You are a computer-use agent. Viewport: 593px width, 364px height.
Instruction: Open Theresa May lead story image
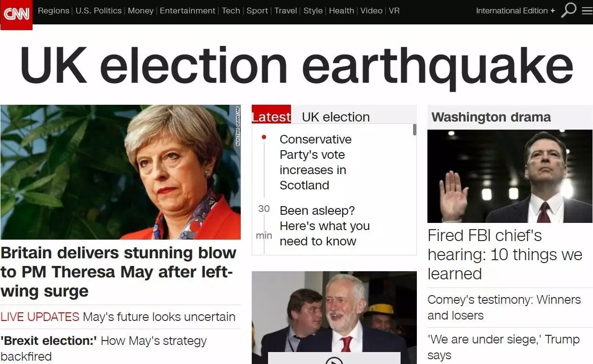[x=121, y=172]
